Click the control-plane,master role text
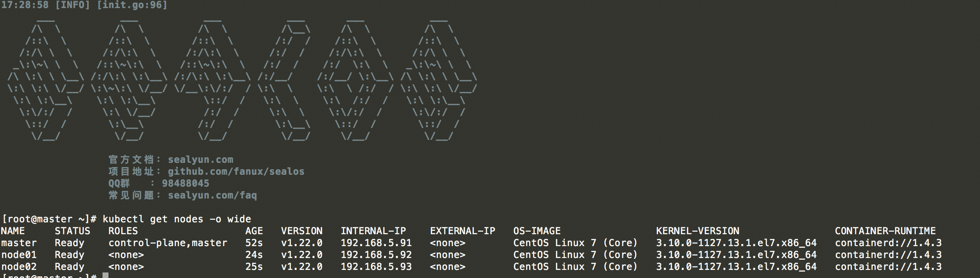The height and width of the screenshot is (278, 980). pos(168,243)
